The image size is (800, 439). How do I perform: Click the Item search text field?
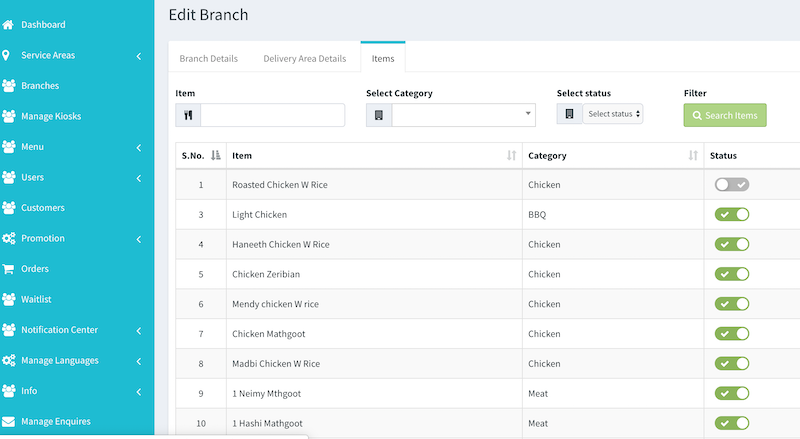pos(272,115)
